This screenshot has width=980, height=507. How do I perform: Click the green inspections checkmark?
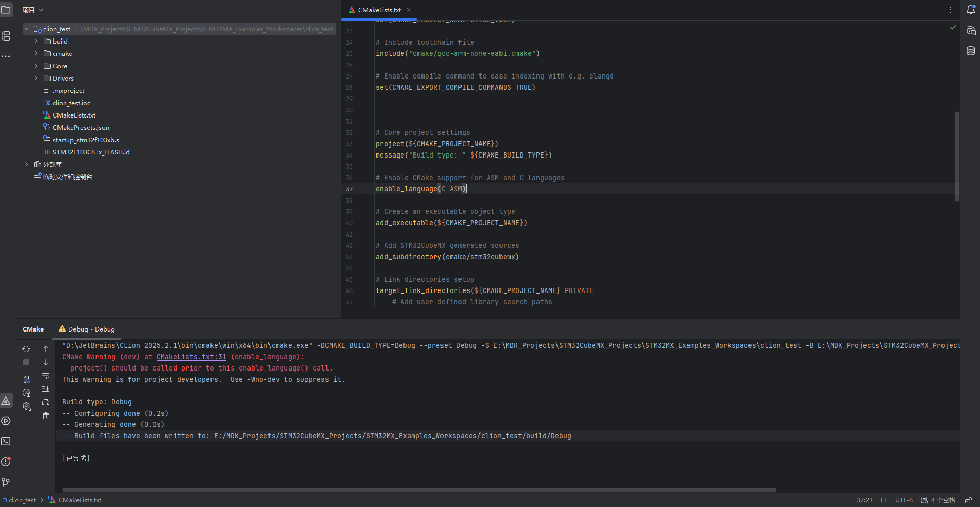(953, 27)
